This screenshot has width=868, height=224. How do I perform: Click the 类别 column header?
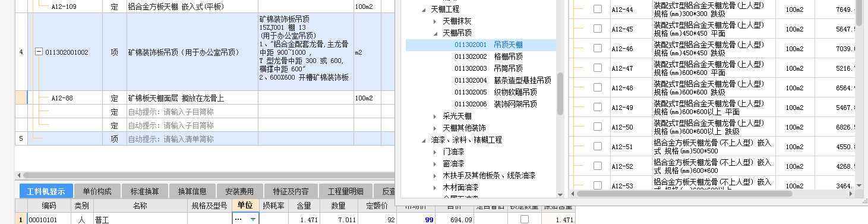point(81,206)
